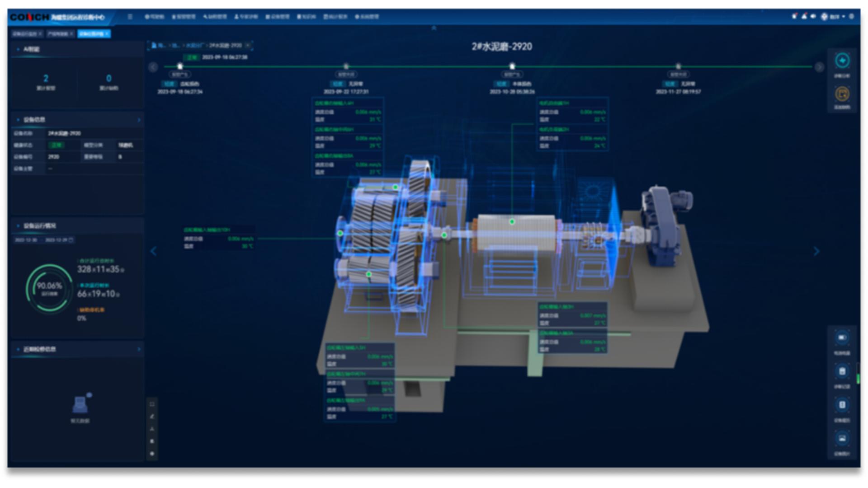Click the orange circular icon on right sidebar
This screenshot has height=488, width=868.
842,94
